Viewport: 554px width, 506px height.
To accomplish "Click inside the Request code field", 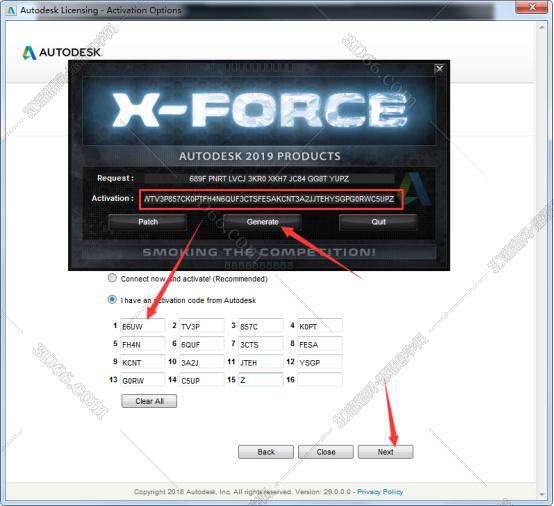I will coord(269,179).
